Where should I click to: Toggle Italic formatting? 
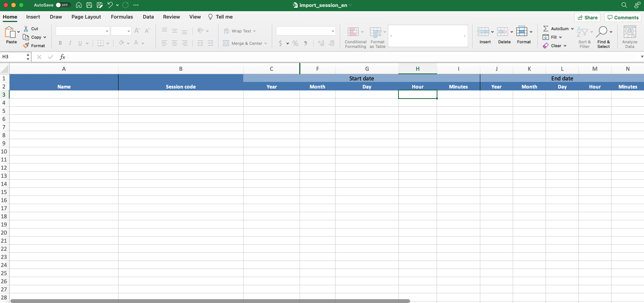70,43
